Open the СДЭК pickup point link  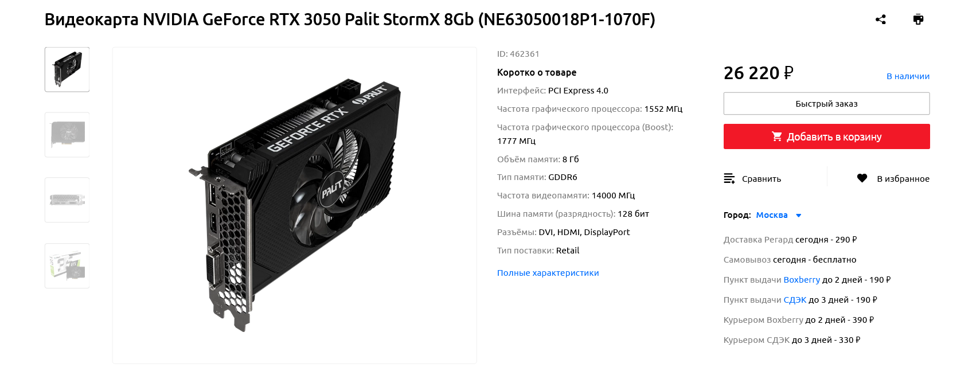[795, 300]
